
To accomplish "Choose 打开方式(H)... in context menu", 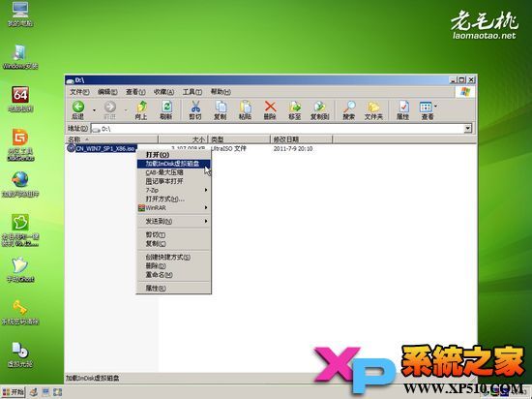I will (173, 199).
